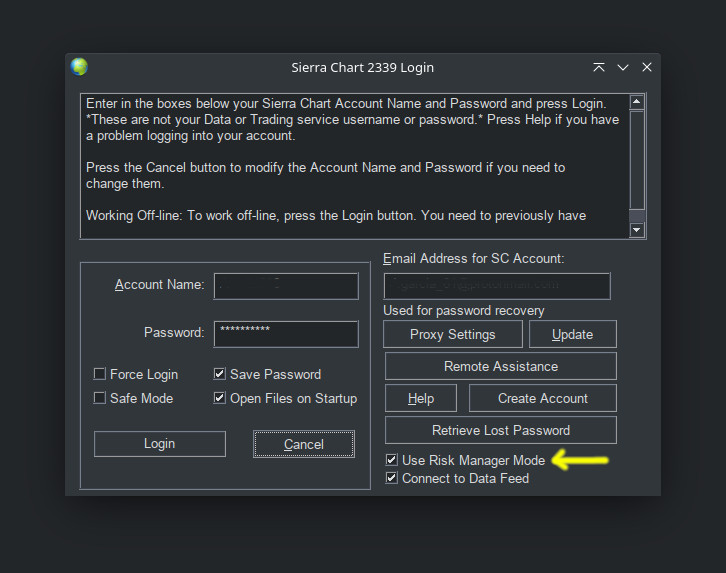The image size is (726, 573).
Task: Toggle Open Files on Startup checkbox
Action: point(219,398)
